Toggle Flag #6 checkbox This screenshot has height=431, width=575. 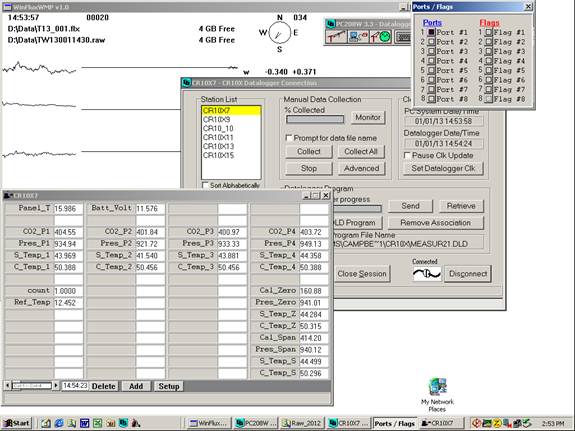(x=488, y=80)
